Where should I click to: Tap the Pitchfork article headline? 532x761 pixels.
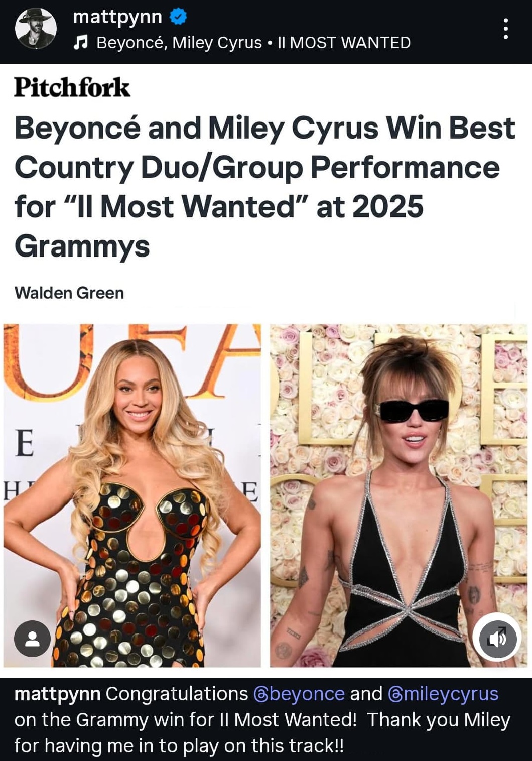click(x=265, y=187)
